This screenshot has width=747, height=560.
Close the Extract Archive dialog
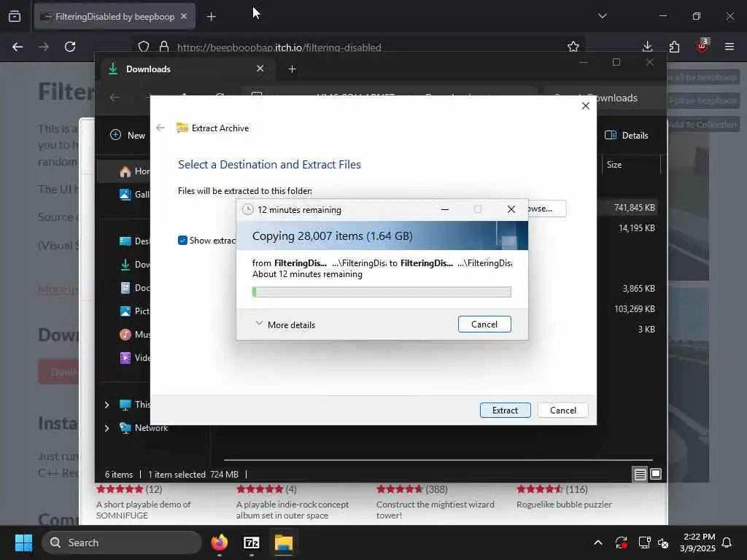point(586,106)
